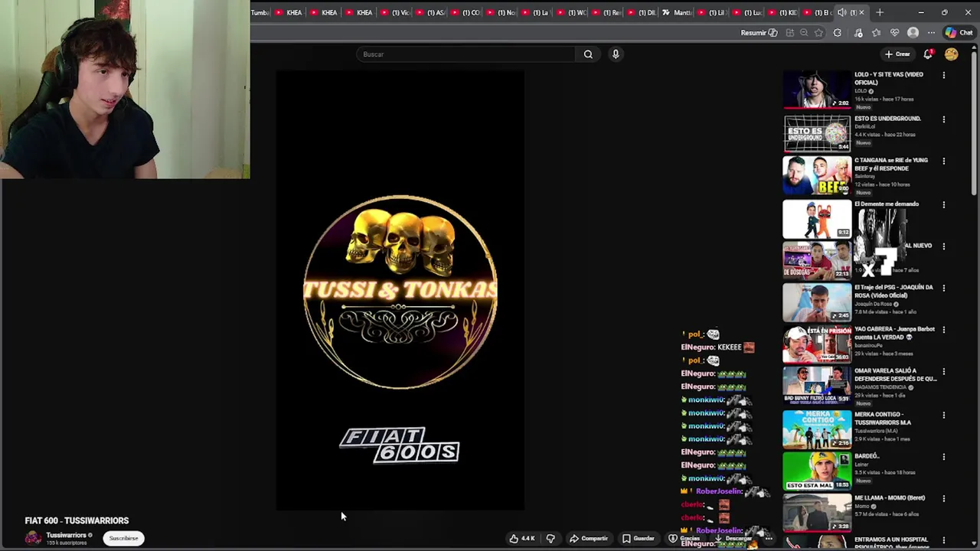This screenshot has width=980, height=551.
Task: Open the browser profile avatar
Action: tap(913, 33)
